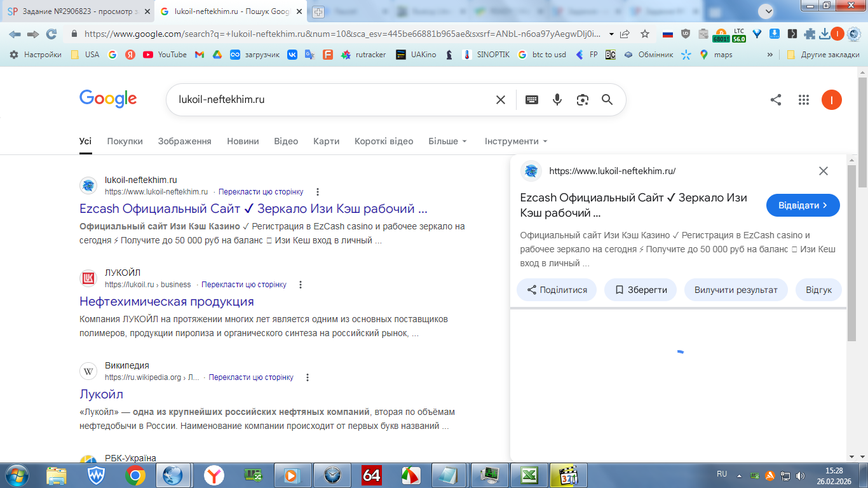Open the Настройки settings bookmark
This screenshot has width=868, height=488.
pyautogui.click(x=36, y=55)
